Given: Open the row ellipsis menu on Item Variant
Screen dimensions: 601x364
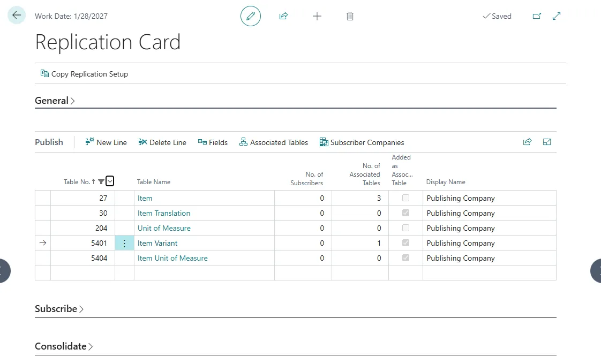Looking at the screenshot, I should click(x=124, y=243).
